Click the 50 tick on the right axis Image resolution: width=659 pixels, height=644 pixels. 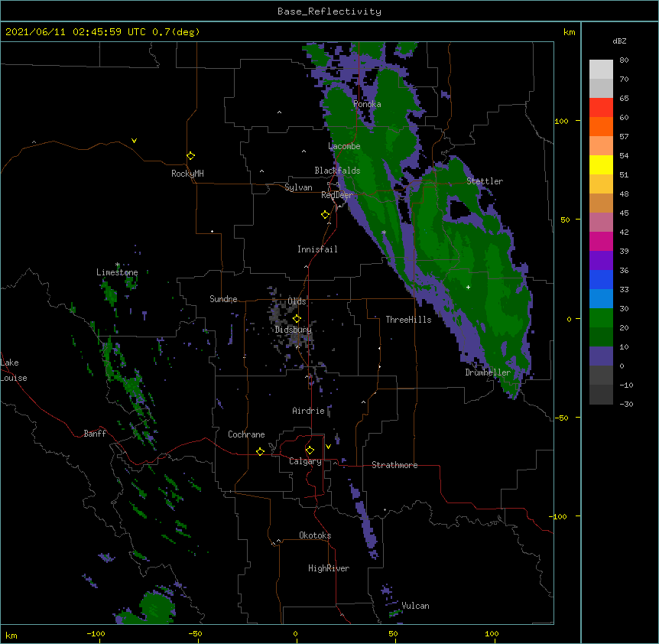[565, 220]
